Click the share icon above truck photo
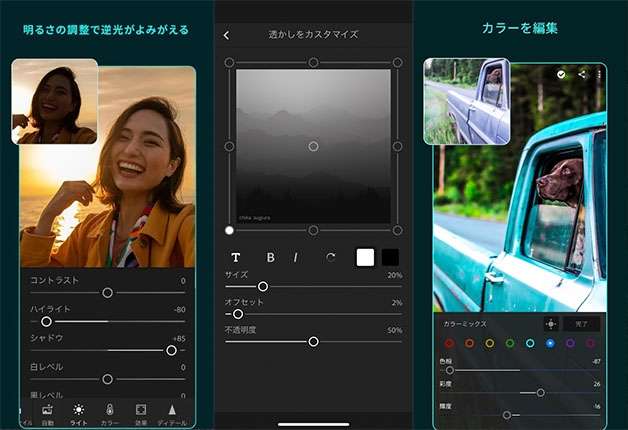 pyautogui.click(x=582, y=74)
